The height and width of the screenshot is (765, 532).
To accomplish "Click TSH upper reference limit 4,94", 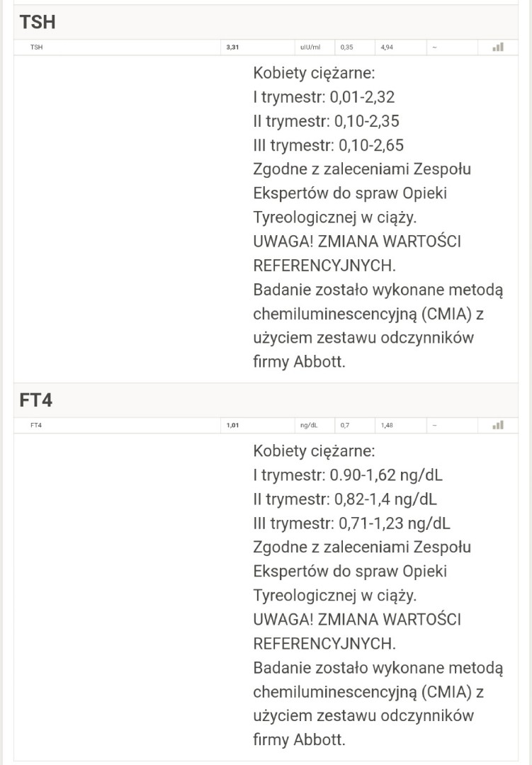I will [x=387, y=47].
